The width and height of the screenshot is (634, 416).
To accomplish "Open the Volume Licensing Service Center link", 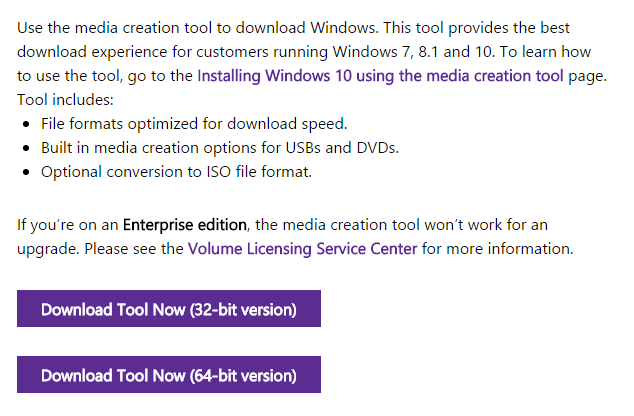I will (302, 249).
